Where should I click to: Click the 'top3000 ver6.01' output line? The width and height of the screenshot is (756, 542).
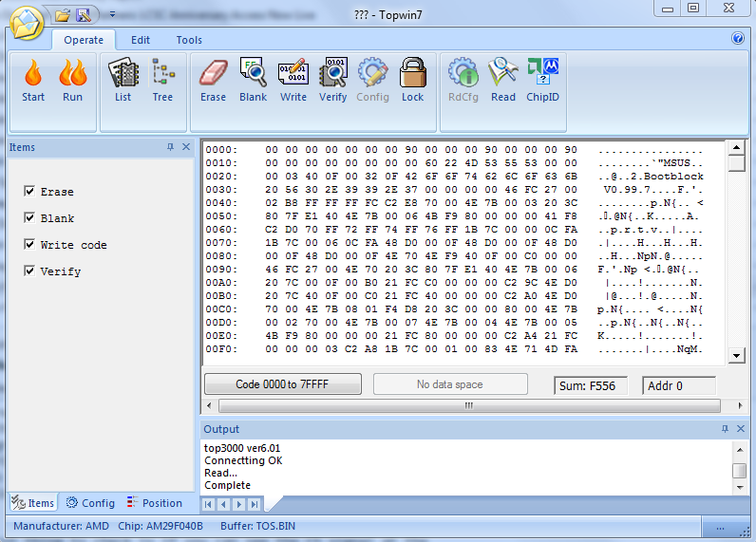(x=242, y=448)
